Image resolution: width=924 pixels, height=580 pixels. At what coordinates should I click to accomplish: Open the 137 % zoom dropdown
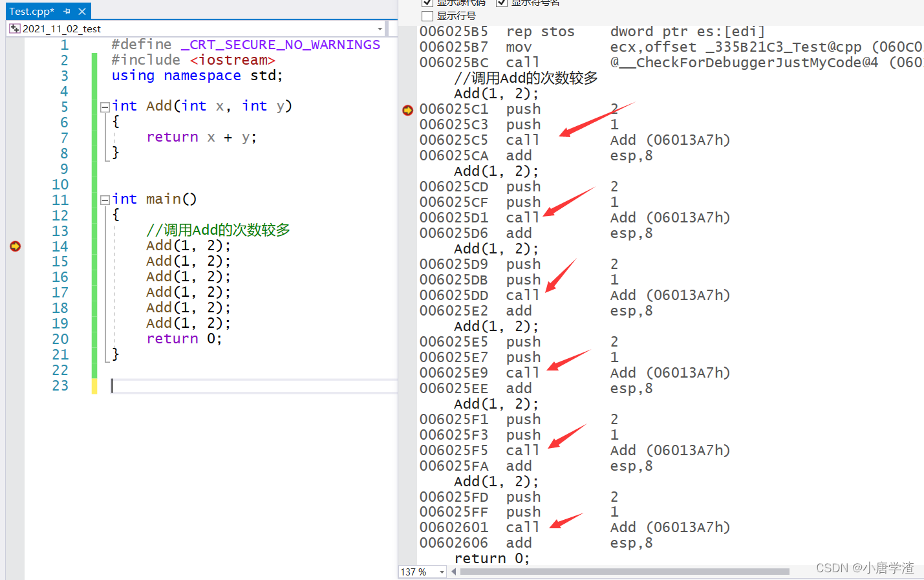(x=442, y=572)
